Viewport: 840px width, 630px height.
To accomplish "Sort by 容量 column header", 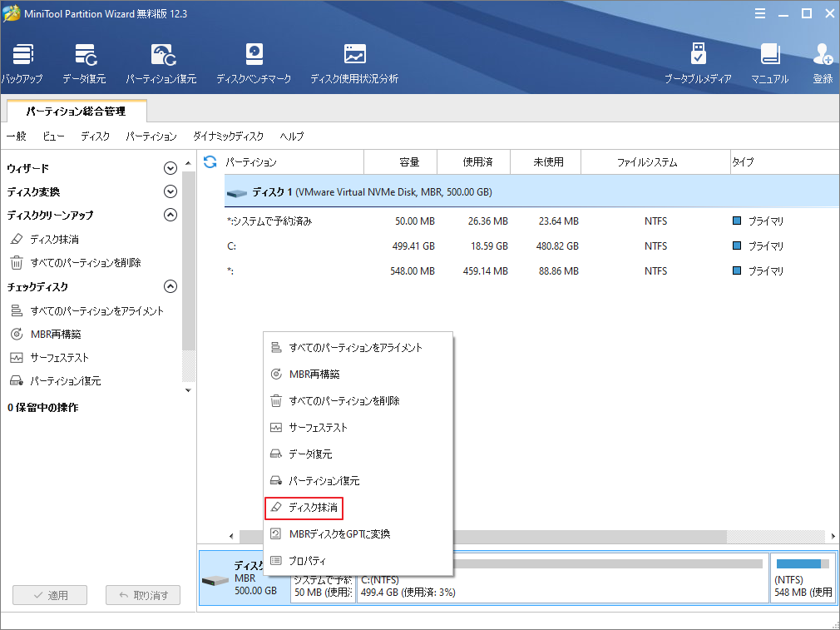I will click(x=401, y=162).
